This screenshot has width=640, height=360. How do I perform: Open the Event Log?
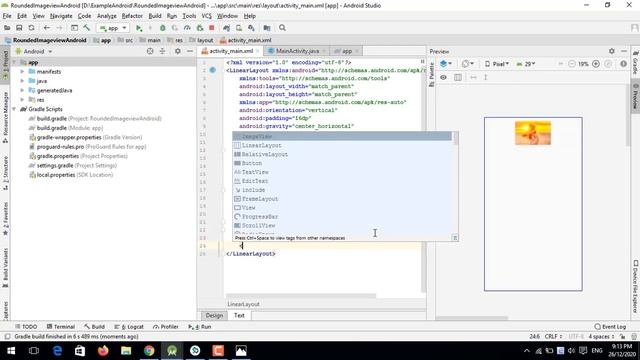pyautogui.click(x=611, y=327)
